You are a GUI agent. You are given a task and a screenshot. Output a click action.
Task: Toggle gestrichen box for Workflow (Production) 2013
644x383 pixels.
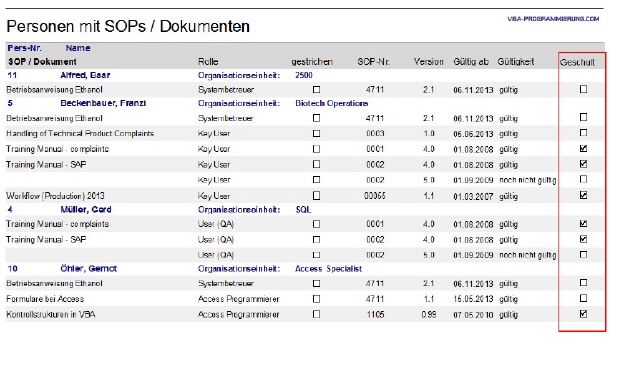pyautogui.click(x=316, y=196)
